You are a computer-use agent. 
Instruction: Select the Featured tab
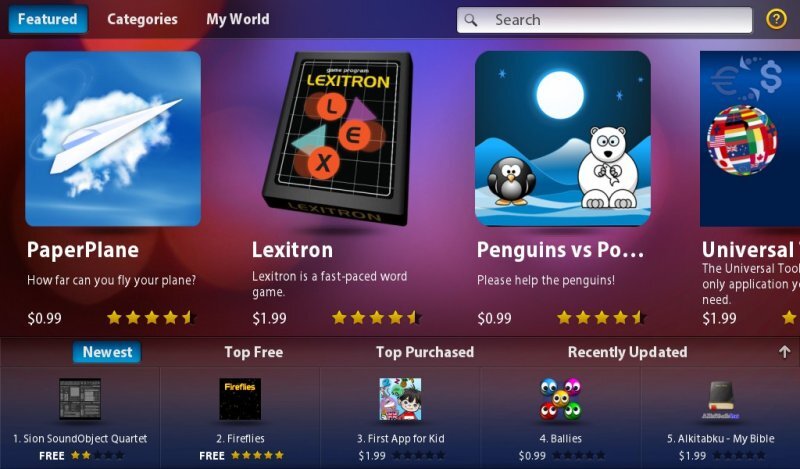(48, 19)
